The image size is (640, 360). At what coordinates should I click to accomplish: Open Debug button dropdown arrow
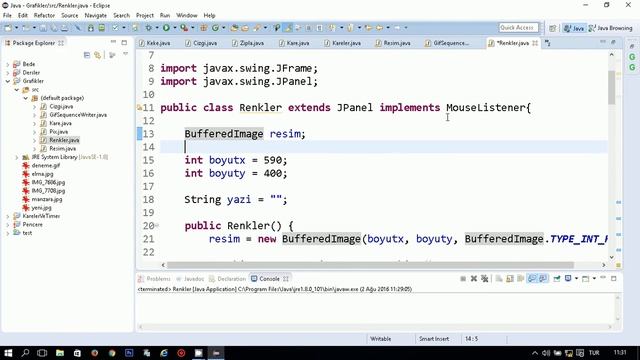pyautogui.click(x=157, y=28)
